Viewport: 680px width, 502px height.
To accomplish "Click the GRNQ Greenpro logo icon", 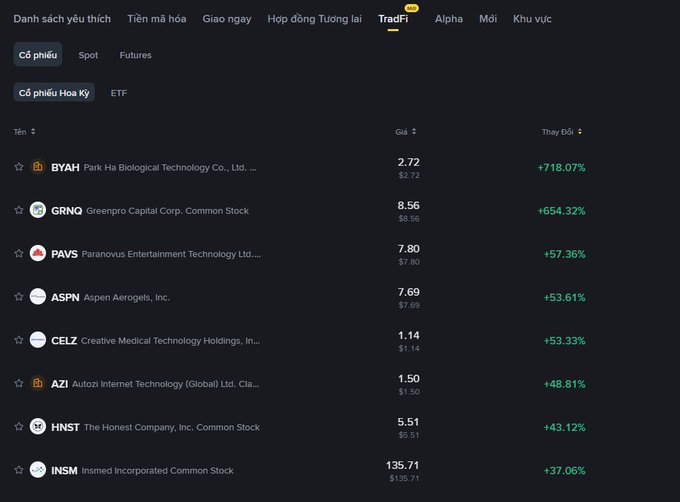I will [38, 210].
